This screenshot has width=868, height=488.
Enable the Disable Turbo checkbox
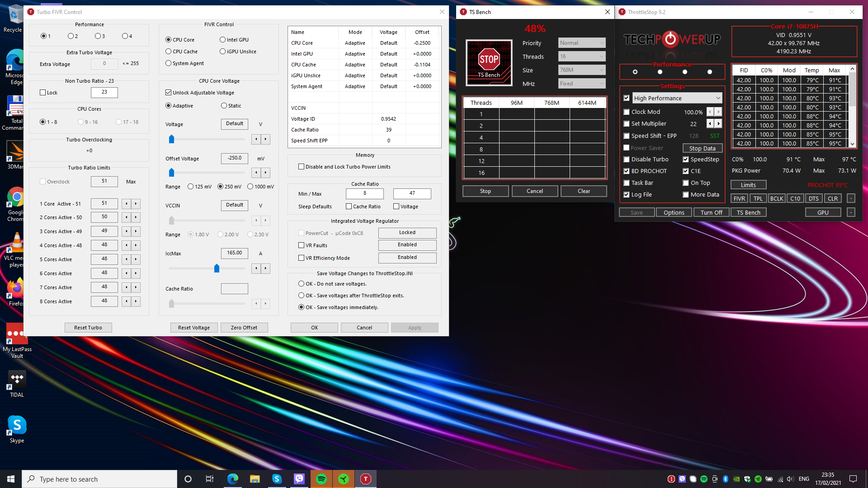click(627, 160)
